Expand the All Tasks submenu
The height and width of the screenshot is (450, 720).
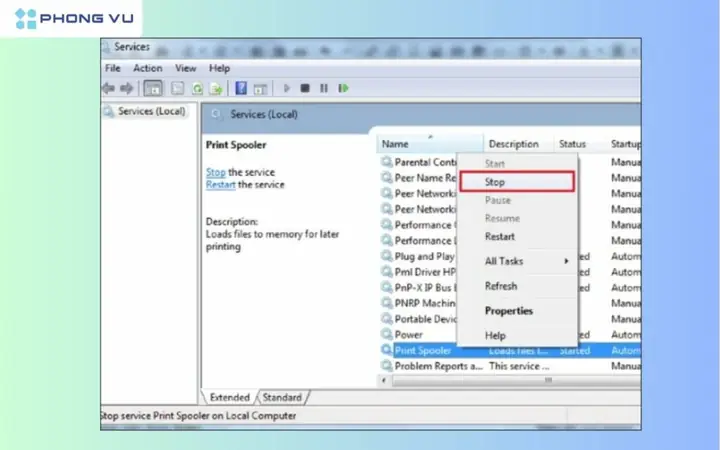point(517,261)
